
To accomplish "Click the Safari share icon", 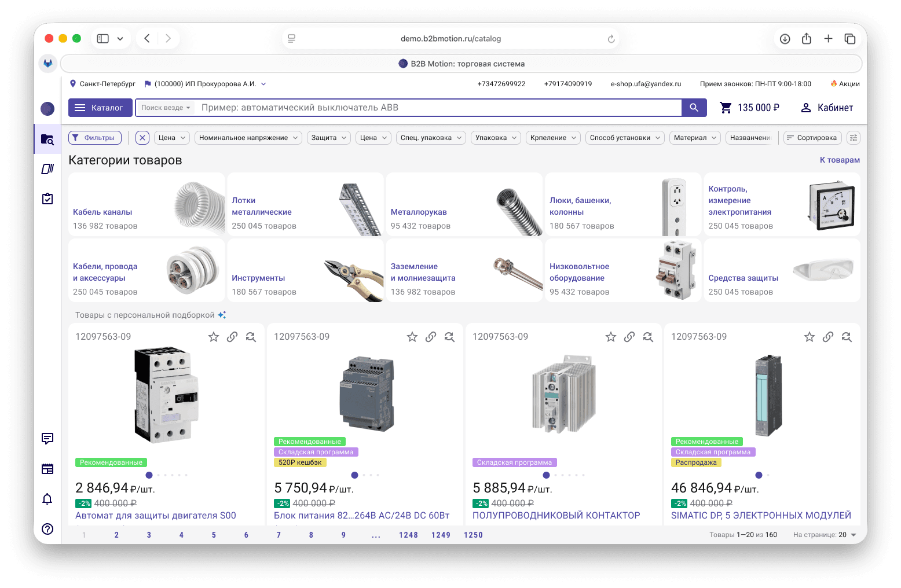I will point(807,39).
